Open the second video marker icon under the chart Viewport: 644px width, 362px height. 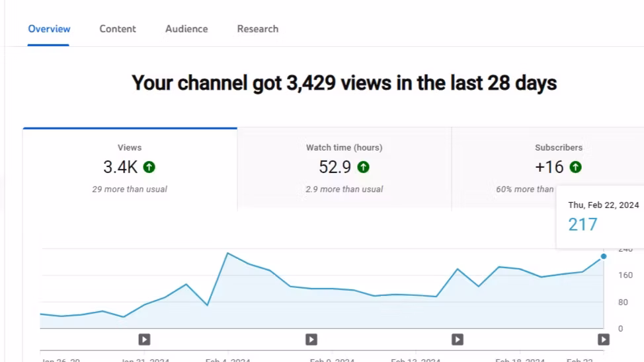point(311,339)
